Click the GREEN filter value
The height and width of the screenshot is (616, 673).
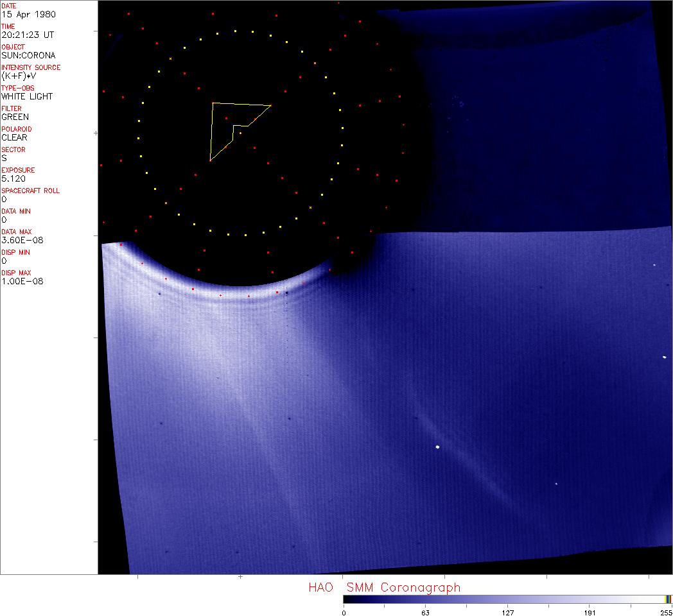15,117
